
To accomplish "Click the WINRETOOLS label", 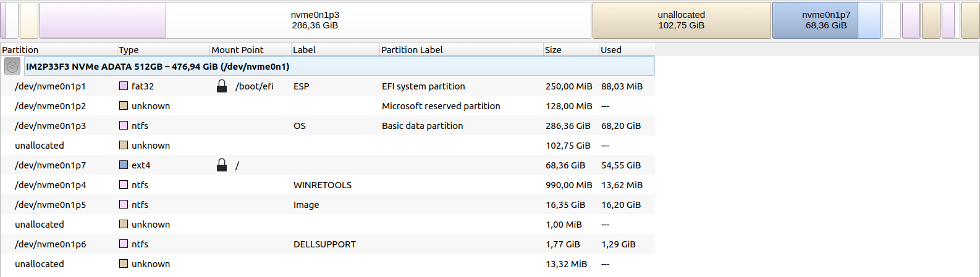I will pos(323,185).
